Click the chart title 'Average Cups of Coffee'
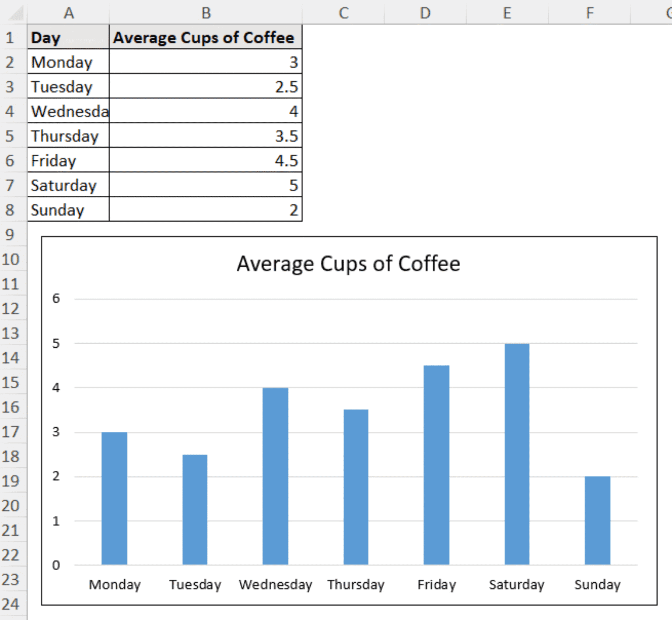The width and height of the screenshot is (672, 620). pyautogui.click(x=349, y=263)
